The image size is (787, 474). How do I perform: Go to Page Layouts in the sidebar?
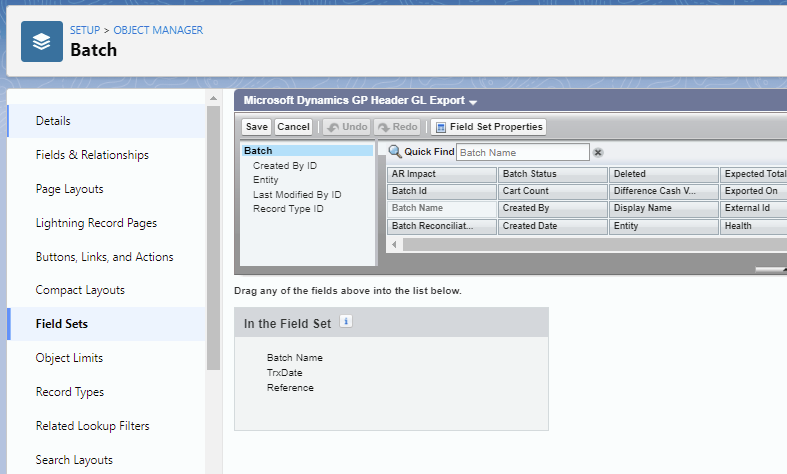click(69, 189)
